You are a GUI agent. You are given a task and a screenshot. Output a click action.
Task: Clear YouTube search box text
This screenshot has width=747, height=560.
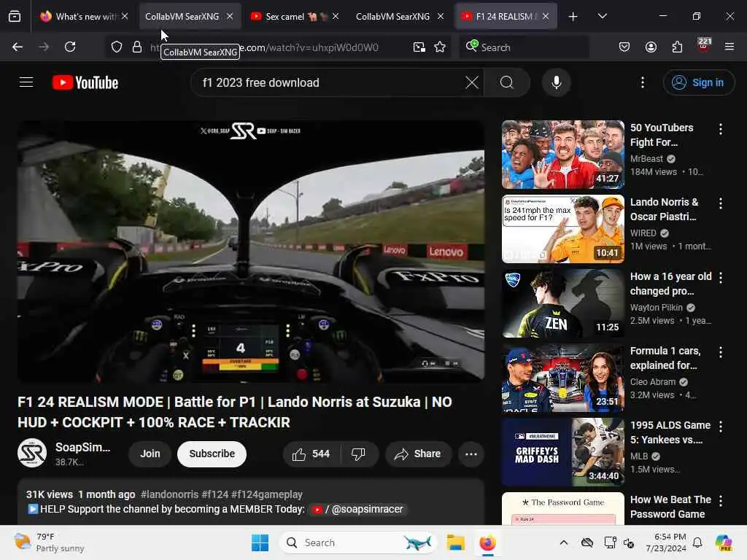(472, 82)
